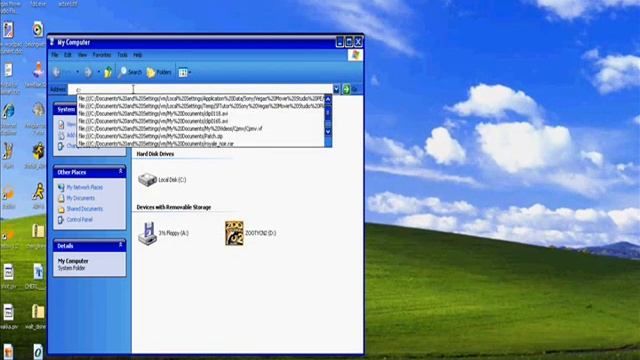This screenshot has width=640, height=360.
Task: Collapse the Other Places panel
Action: 121,171
